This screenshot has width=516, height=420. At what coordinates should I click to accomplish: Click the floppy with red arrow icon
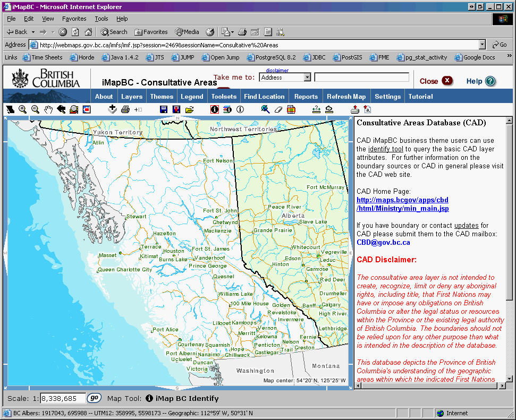(176, 109)
